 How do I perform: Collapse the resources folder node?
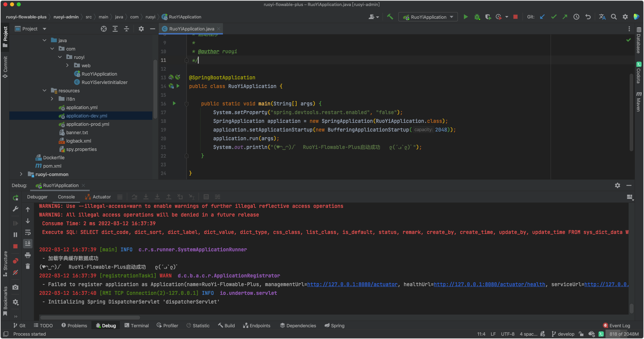(45, 90)
